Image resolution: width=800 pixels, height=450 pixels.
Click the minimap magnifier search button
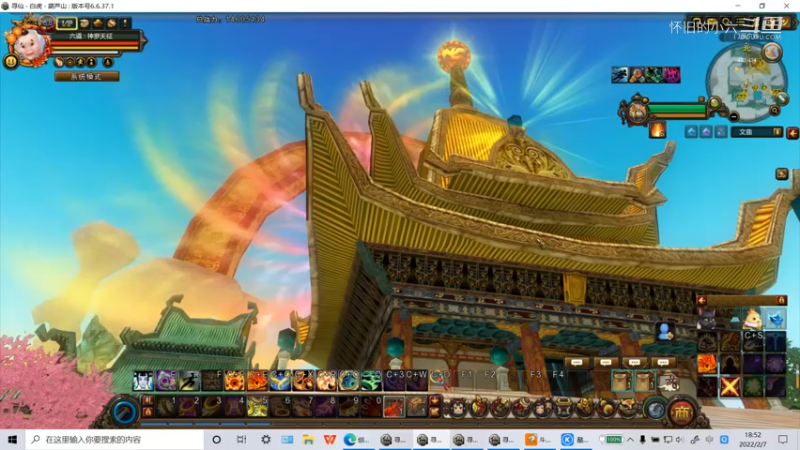(x=774, y=110)
